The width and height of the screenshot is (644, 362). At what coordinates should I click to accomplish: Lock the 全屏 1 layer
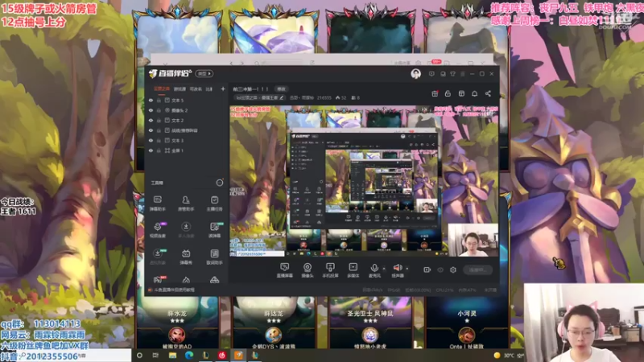[159, 150]
